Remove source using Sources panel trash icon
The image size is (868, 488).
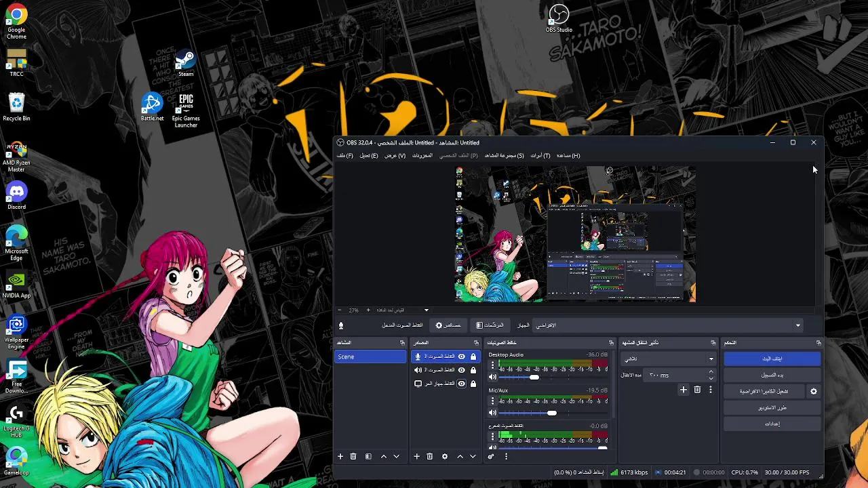tap(429, 457)
